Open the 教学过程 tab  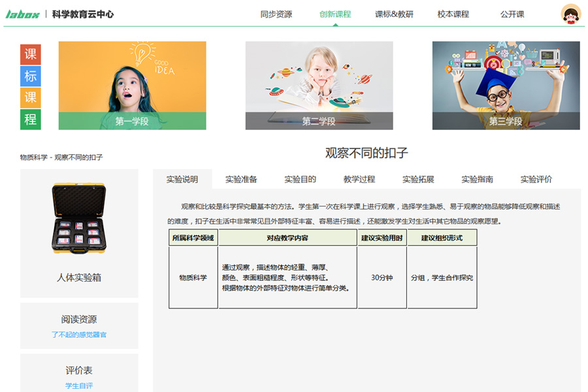pyautogui.click(x=359, y=179)
